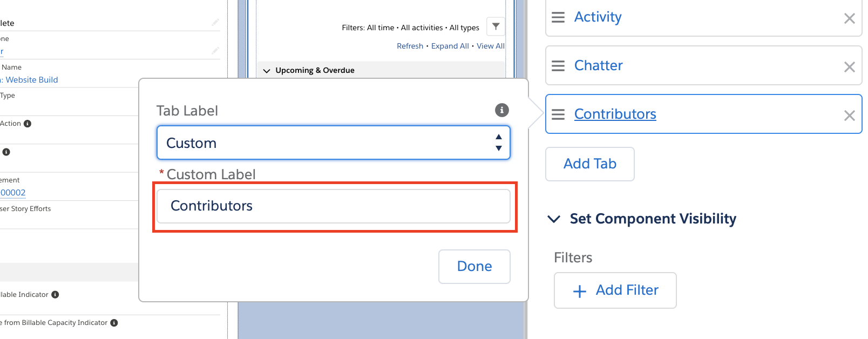868x339 pixels.
Task: Open the Tab Label dropdown showing Custom
Action: pyautogui.click(x=333, y=143)
